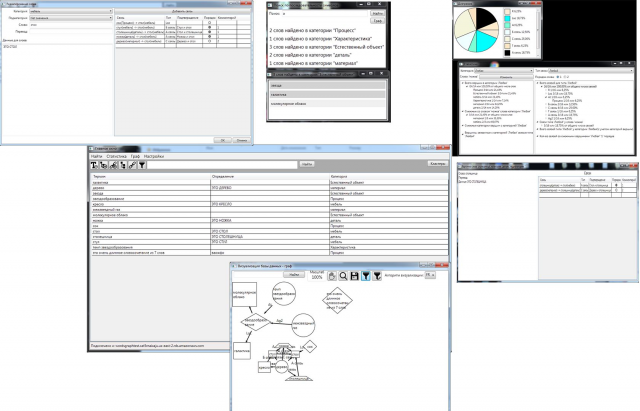
Task: Click the rightmost funnel icon in graph toolbar
Action: [378, 276]
